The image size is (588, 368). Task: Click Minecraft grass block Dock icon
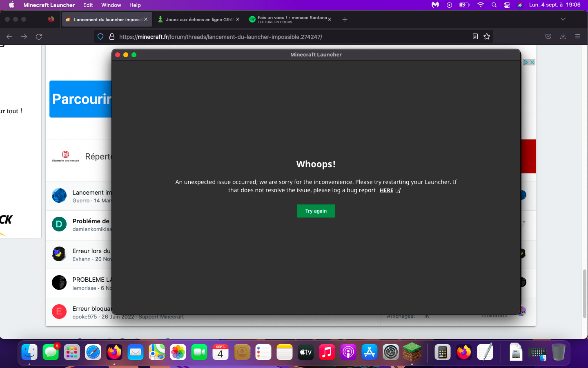412,352
